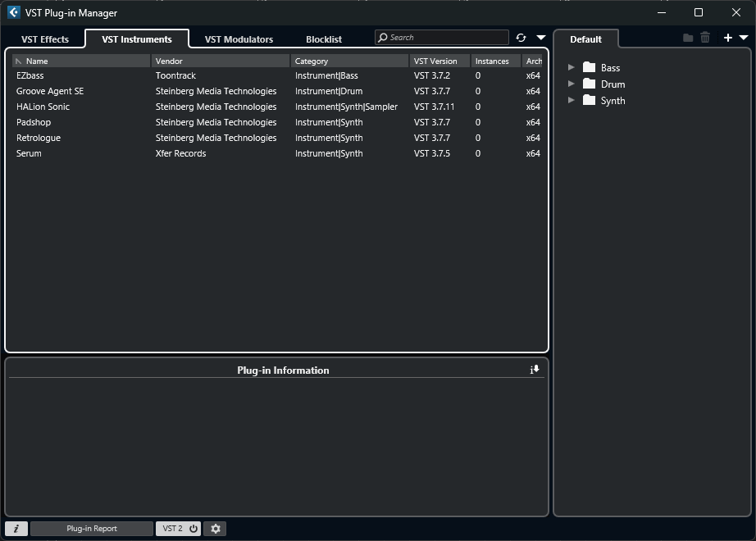Click the Cubase logo icon in the title bar

tap(13, 12)
